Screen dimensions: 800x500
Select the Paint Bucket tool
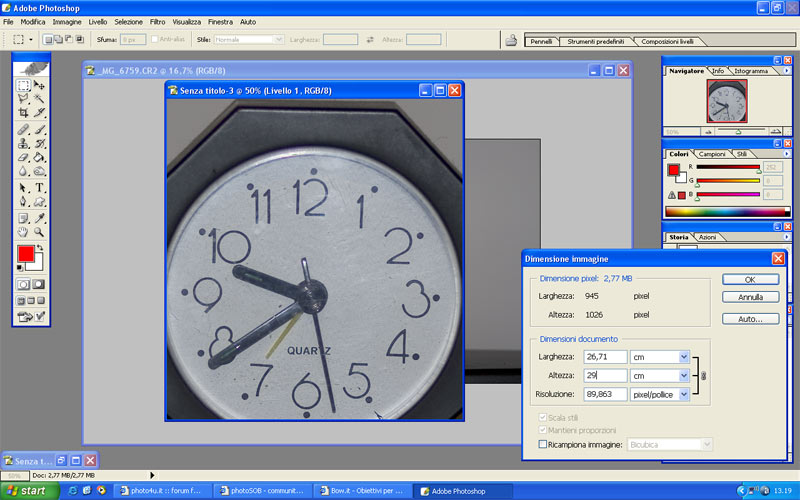pyautogui.click(x=40, y=158)
